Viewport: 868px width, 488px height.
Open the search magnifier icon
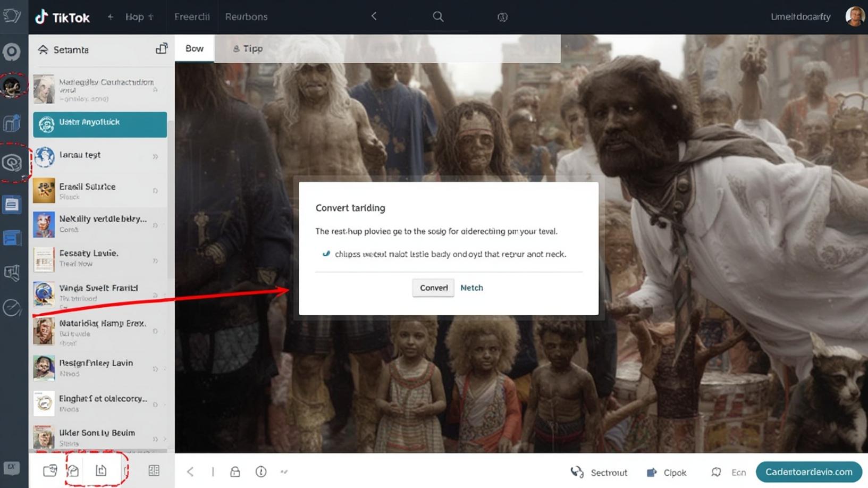tap(437, 16)
